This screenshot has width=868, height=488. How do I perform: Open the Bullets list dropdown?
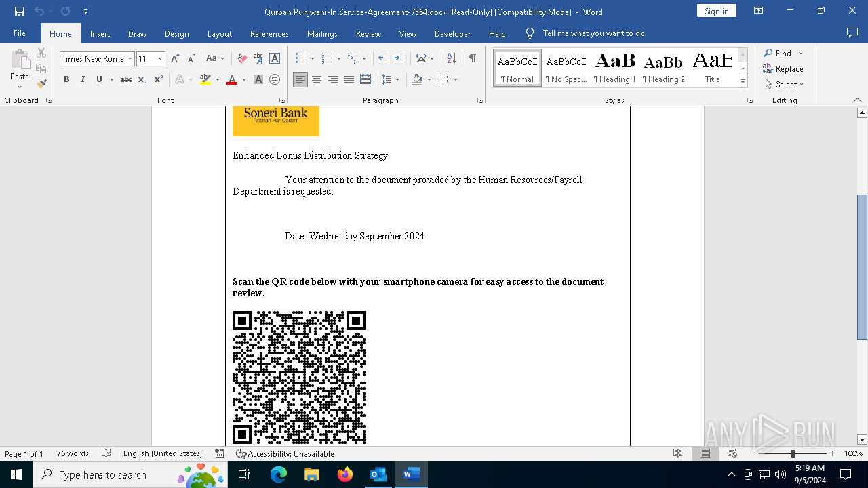312,59
